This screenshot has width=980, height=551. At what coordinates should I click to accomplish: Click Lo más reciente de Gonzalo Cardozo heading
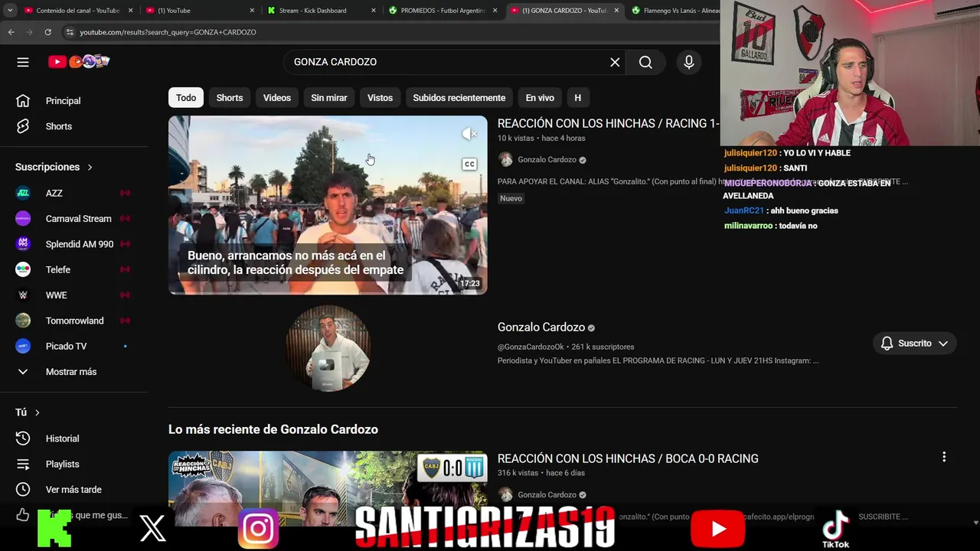pyautogui.click(x=273, y=429)
